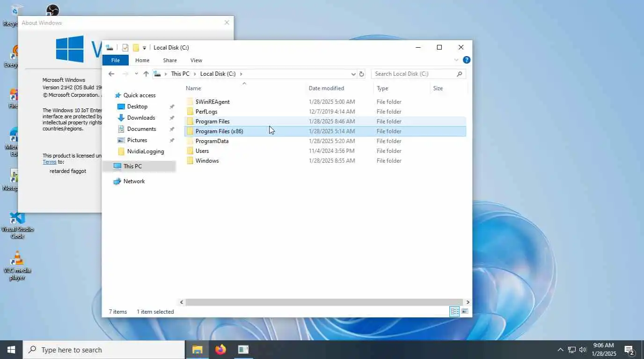
Task: Close the About Windows dialog
Action: [227, 22]
